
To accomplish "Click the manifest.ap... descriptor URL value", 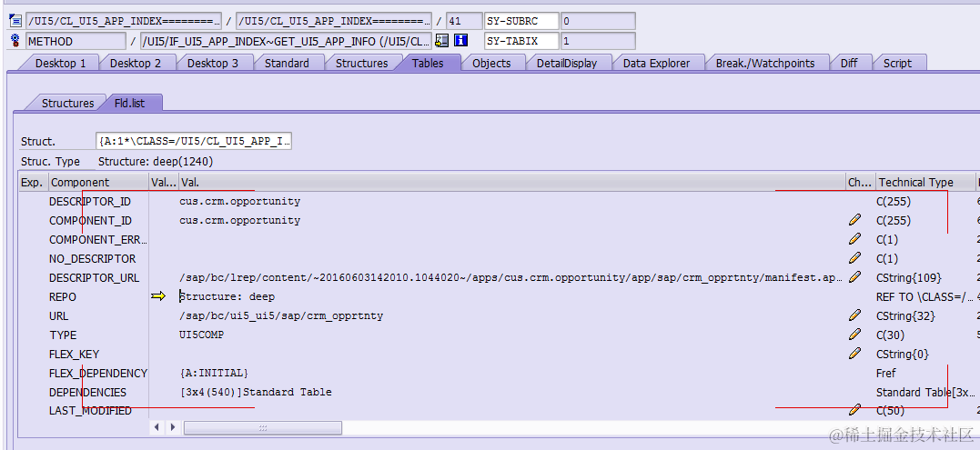I will click(x=511, y=277).
